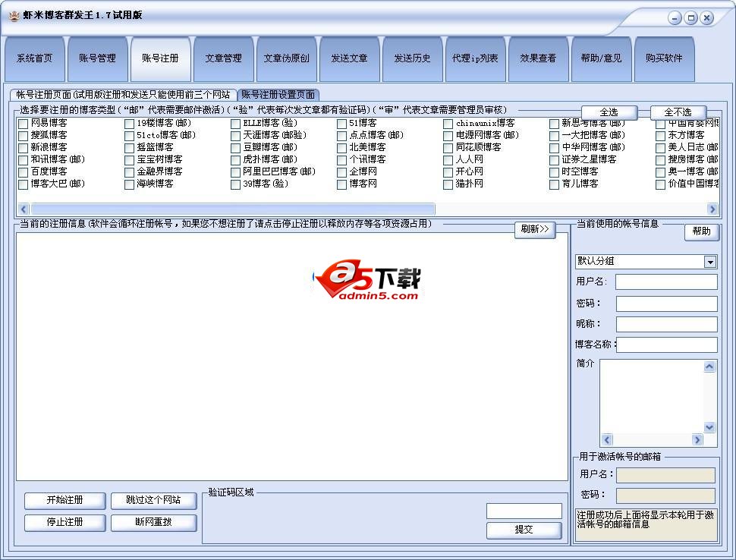
Task: Go to the 购买软件 page
Action: point(663,58)
